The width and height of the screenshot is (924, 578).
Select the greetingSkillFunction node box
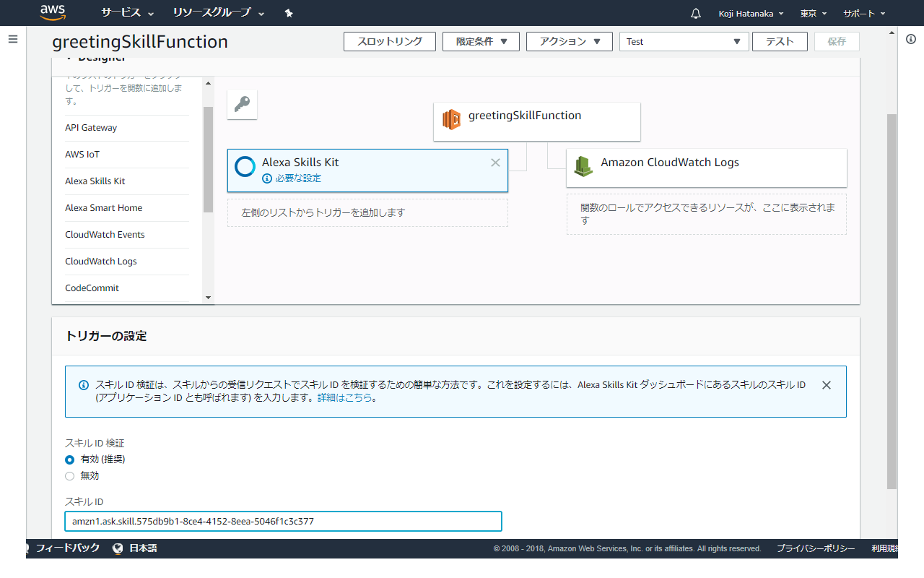[537, 121]
